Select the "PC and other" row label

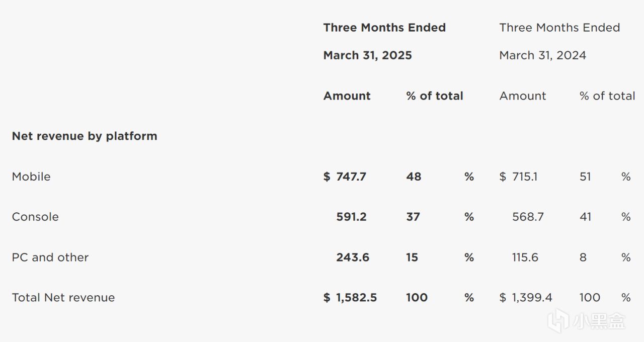point(50,257)
